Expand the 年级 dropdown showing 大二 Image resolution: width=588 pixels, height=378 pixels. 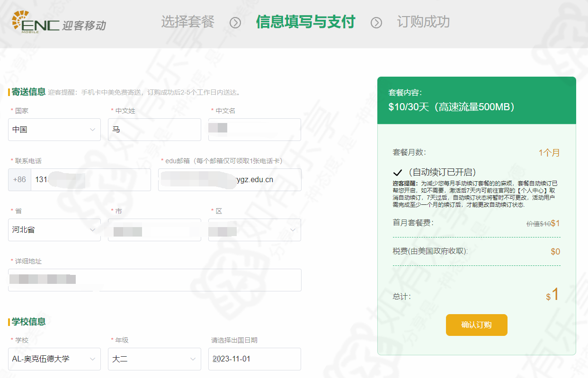154,359
